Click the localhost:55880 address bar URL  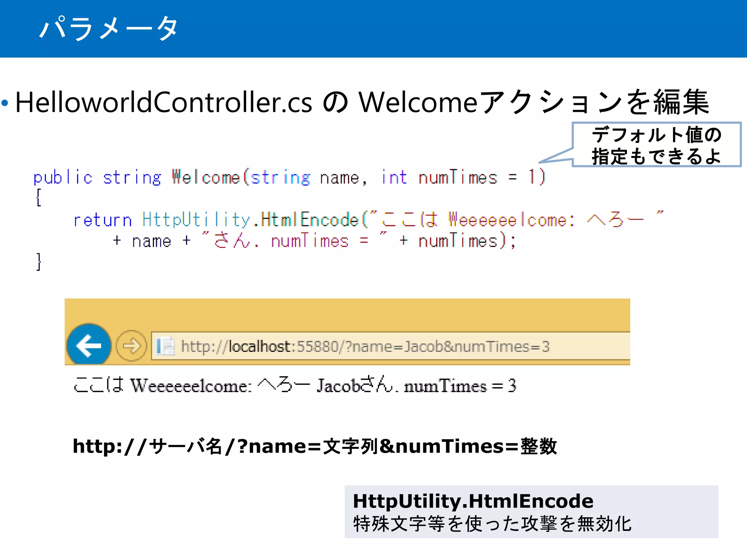(x=365, y=346)
